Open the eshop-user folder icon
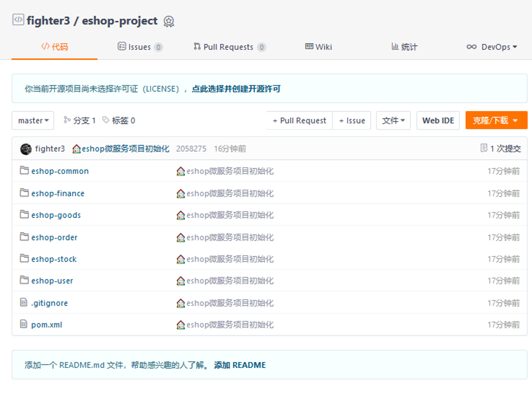The image size is (532, 396). 24,280
